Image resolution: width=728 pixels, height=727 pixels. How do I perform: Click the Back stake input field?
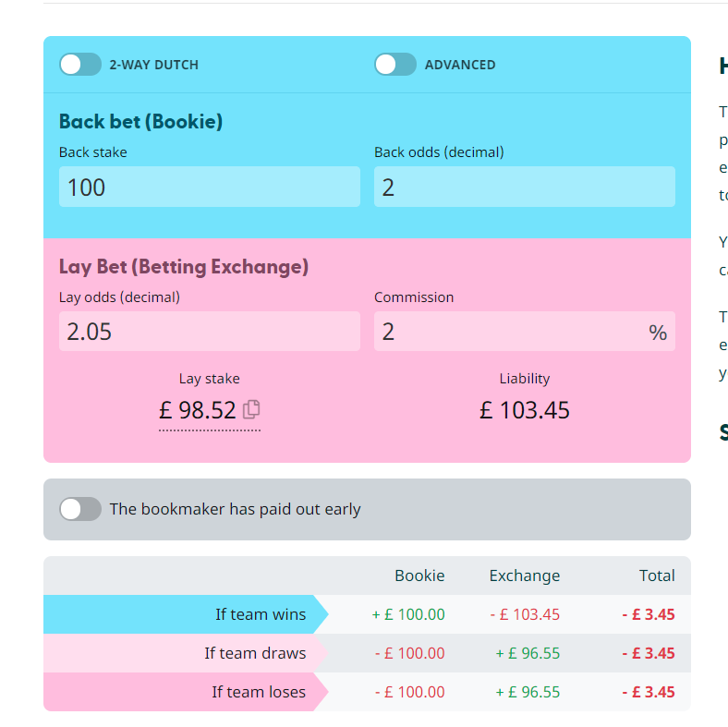coord(210,187)
